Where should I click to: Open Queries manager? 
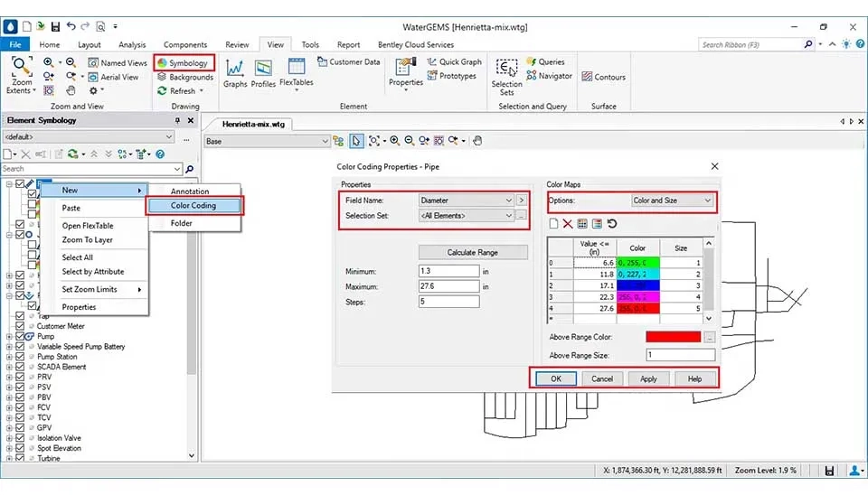(x=545, y=62)
